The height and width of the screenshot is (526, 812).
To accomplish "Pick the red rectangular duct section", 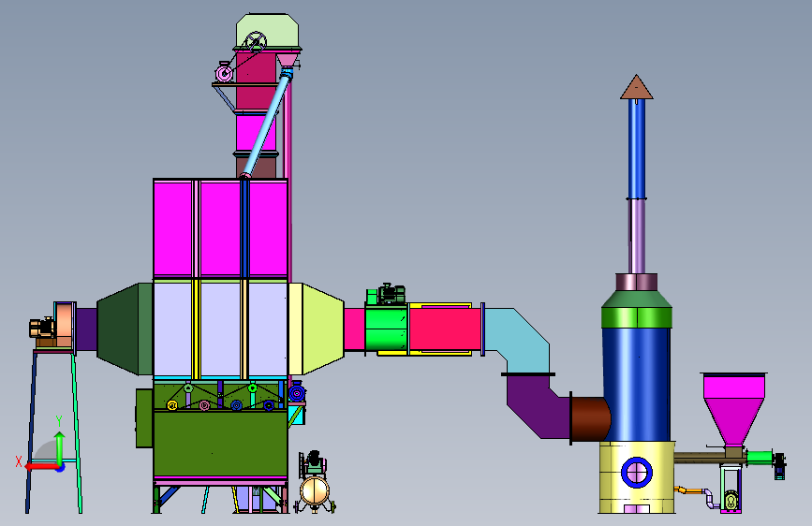I will coord(446,329).
